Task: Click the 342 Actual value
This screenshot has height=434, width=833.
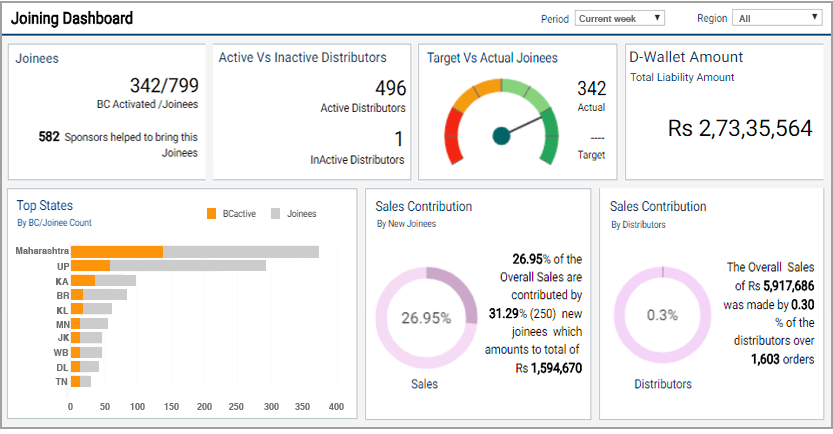Action: tap(591, 88)
